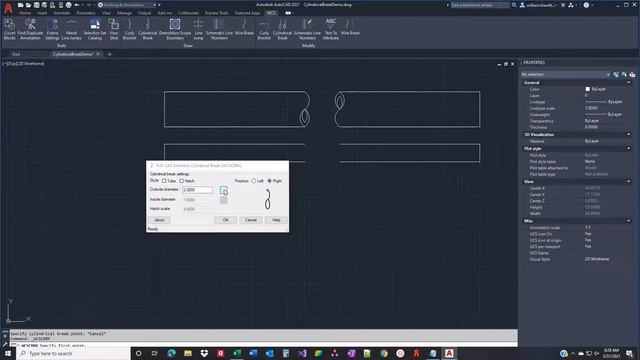Select the Text To Attribute tool
Image resolution: width=640 pixels, height=360 pixels.
click(x=331, y=29)
